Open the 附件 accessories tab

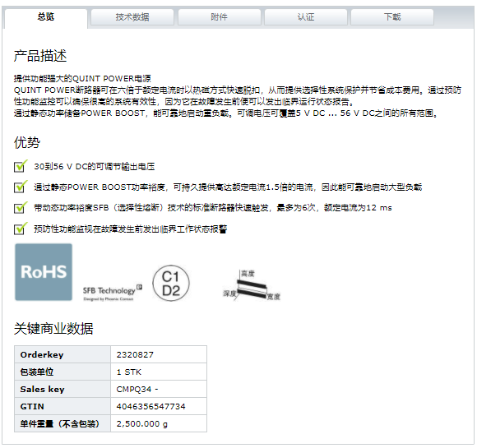219,17
